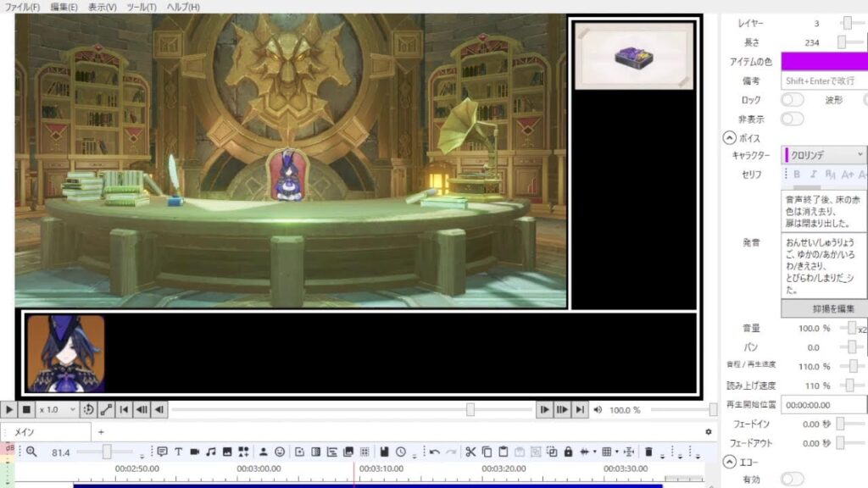Screen dimensions: 868x488
Task: Collapse the ボイス section
Action: pyautogui.click(x=728, y=138)
